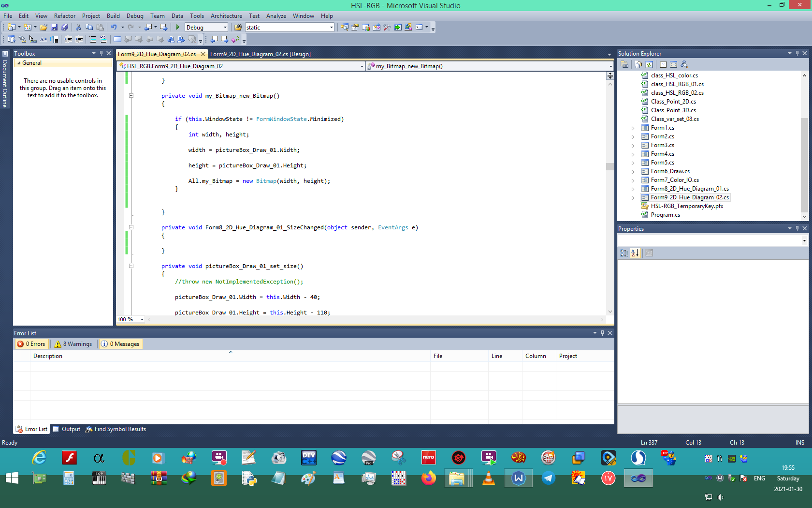Open the Analyze menu
This screenshot has width=812, height=508.
pyautogui.click(x=276, y=16)
